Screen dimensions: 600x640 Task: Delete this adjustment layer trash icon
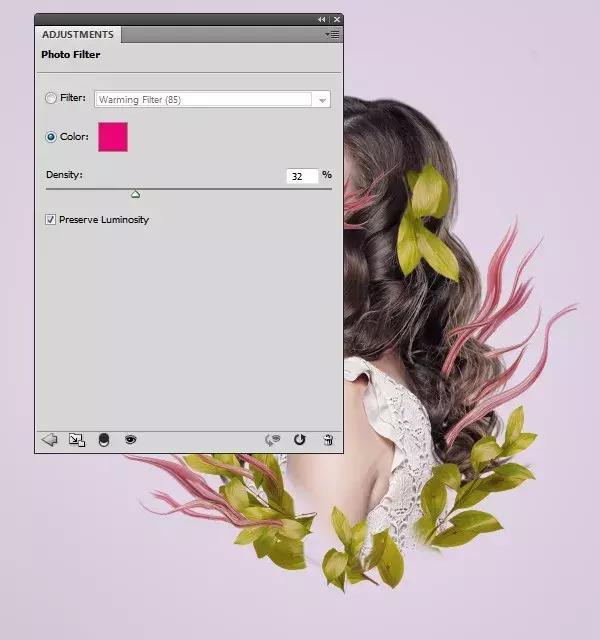coord(328,440)
